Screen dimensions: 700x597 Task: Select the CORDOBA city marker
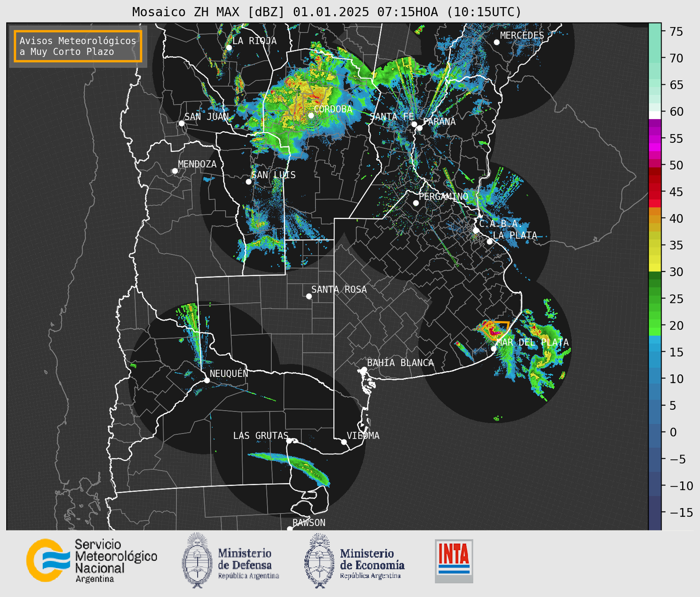311,115
